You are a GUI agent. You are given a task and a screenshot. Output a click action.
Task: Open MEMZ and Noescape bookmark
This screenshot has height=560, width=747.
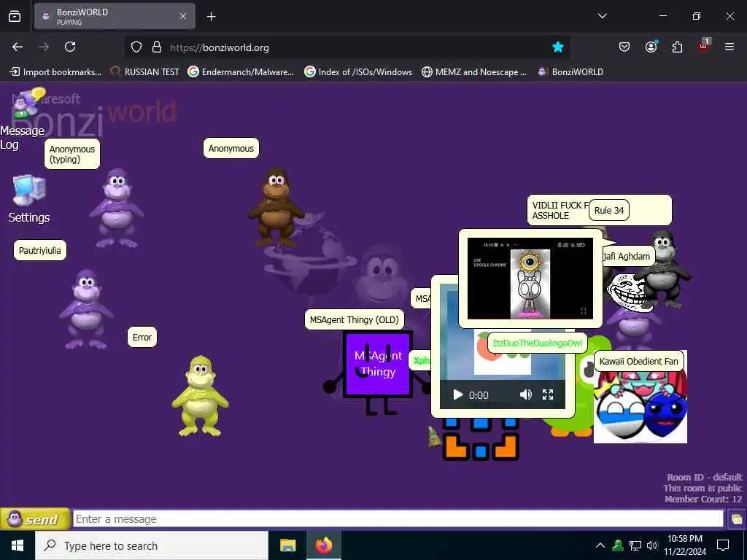pos(474,72)
